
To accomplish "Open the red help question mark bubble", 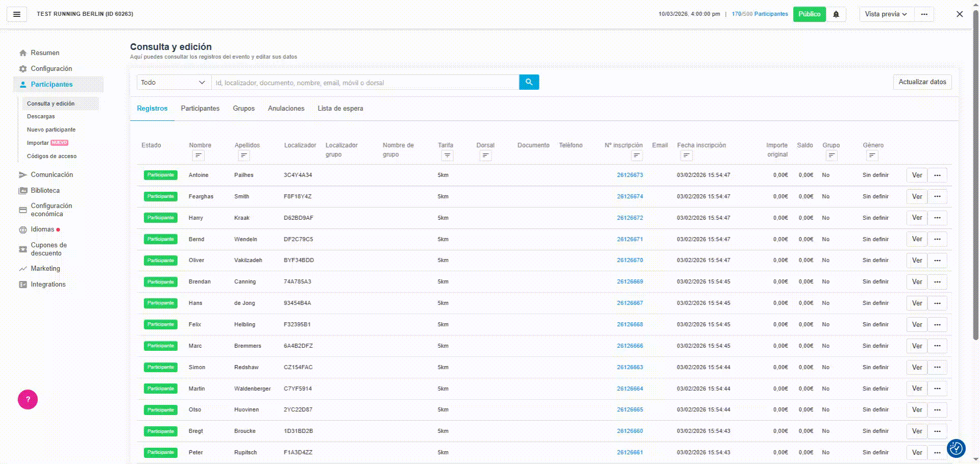I will click(28, 400).
